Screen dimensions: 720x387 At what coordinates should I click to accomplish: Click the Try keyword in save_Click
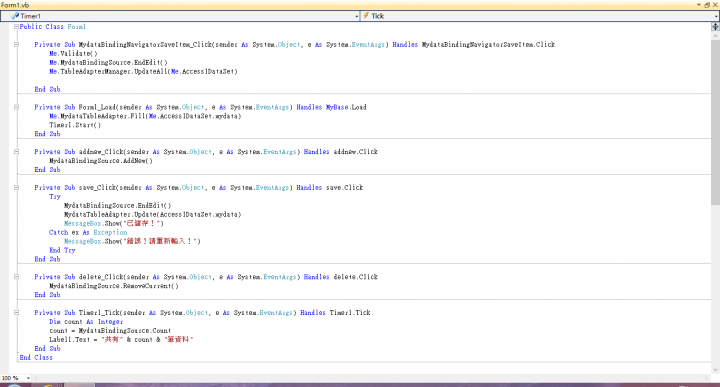(55, 196)
